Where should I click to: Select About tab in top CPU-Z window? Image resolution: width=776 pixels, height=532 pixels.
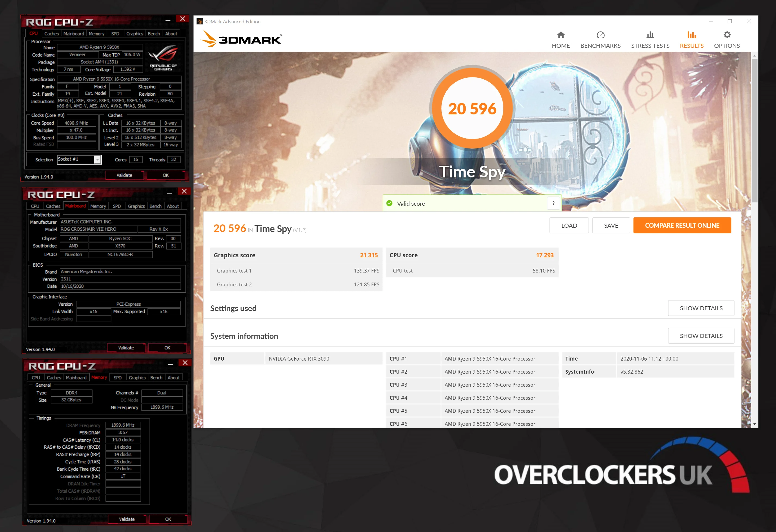171,34
